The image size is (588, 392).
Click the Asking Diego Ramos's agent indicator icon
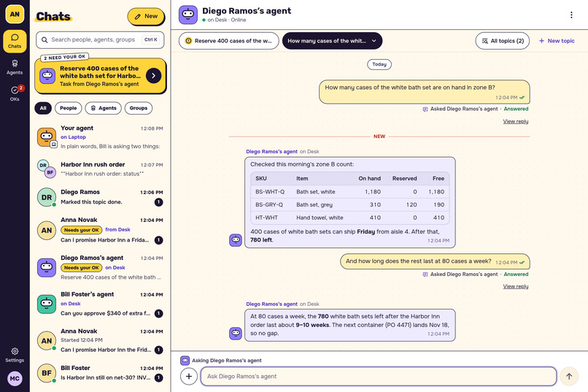tap(185, 361)
